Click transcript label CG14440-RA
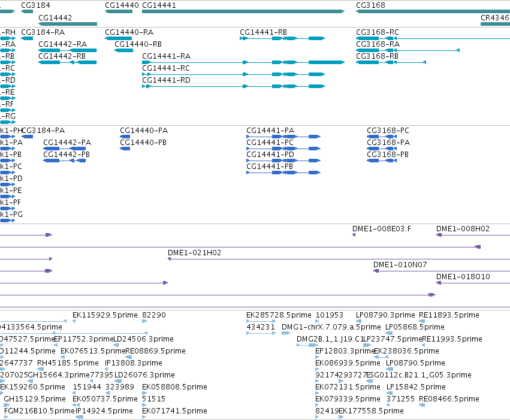This screenshot has width=510, height=420. point(129,32)
